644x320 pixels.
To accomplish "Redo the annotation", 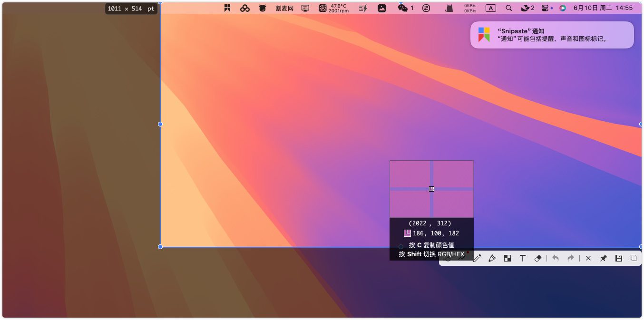I will coord(570,258).
